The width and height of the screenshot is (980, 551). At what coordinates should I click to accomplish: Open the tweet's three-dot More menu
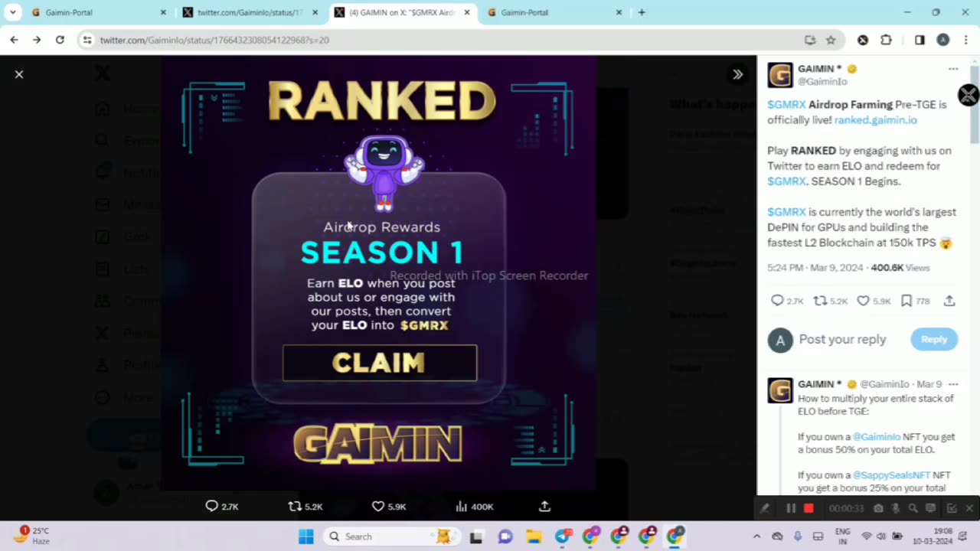(953, 69)
